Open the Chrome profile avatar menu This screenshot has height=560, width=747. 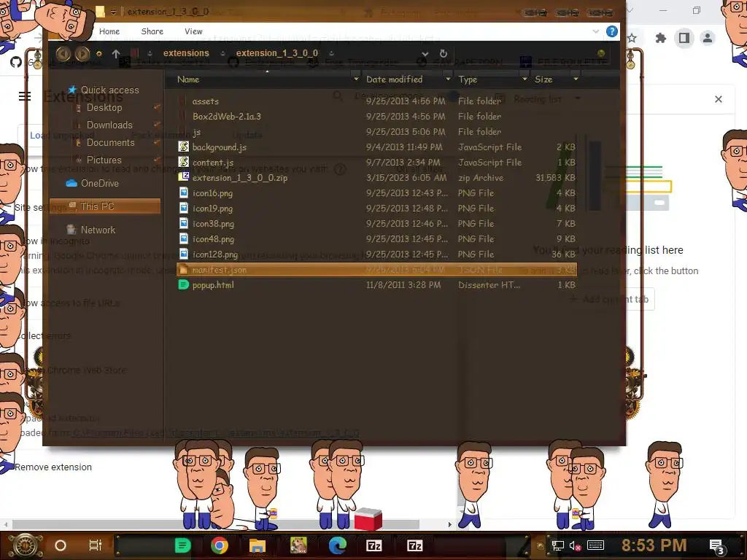click(x=708, y=38)
